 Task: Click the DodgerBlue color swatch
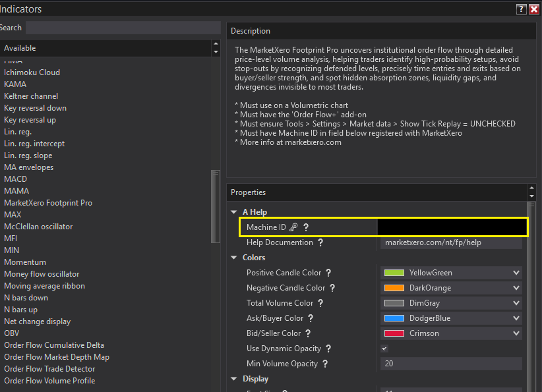click(394, 318)
